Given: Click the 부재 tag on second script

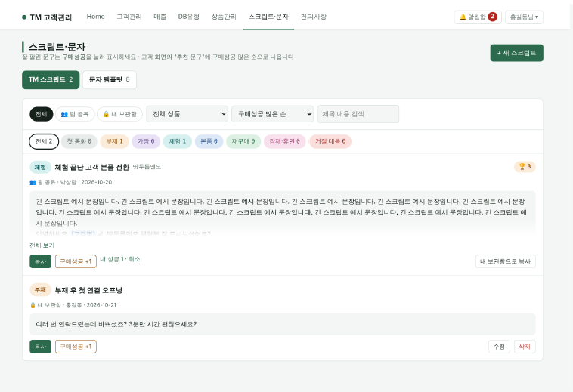Looking at the screenshot, I should 40,290.
